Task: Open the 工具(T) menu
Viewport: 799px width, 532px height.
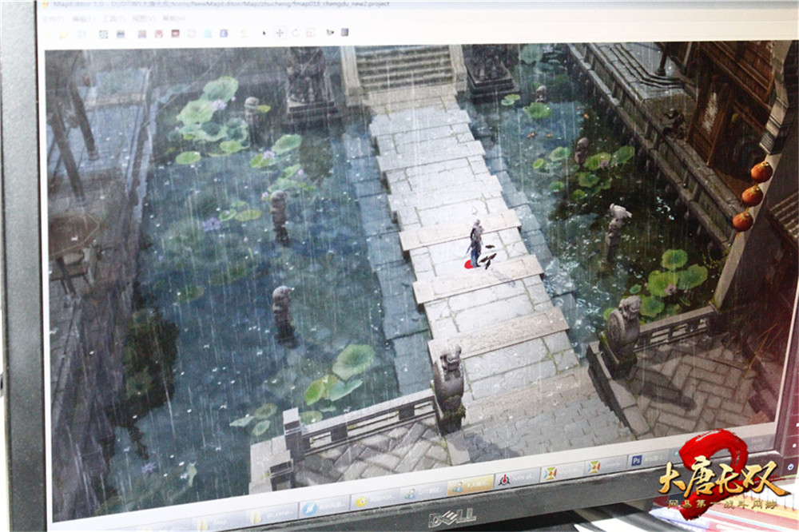Action: click(113, 19)
